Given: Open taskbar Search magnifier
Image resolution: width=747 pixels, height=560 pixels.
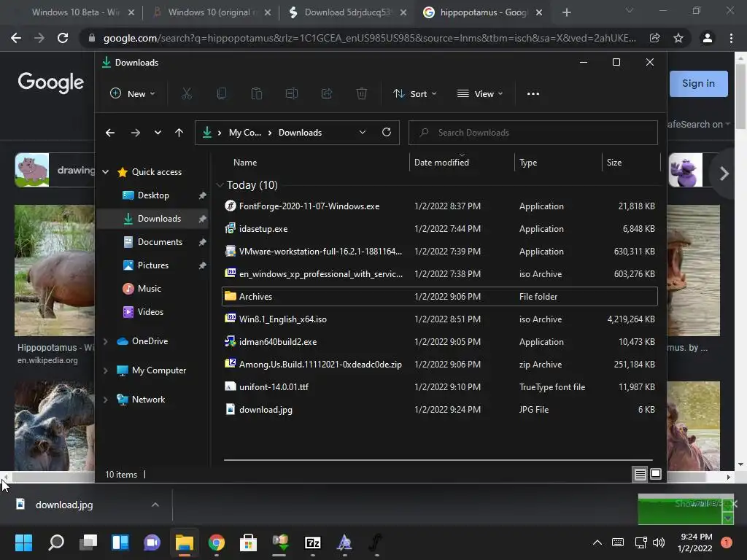Looking at the screenshot, I should point(56,542).
